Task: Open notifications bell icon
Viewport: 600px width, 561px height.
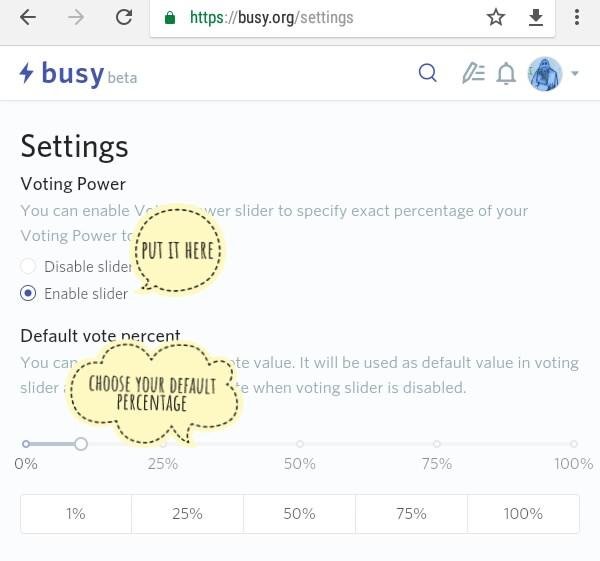Action: click(x=506, y=73)
